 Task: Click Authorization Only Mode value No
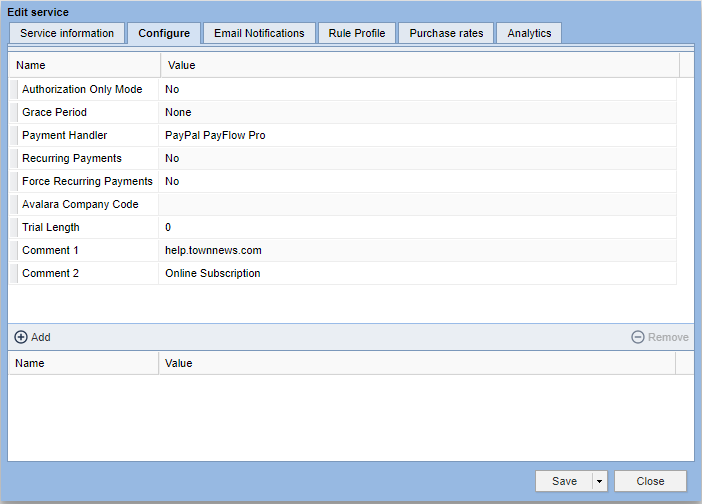pyautogui.click(x=172, y=89)
